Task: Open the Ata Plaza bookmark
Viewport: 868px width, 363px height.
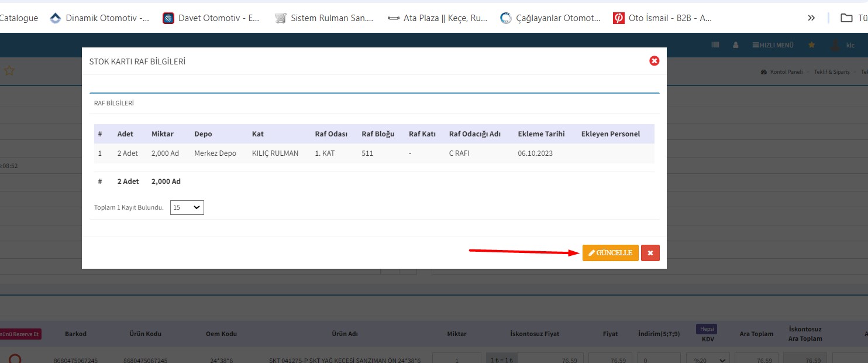Action: point(438,18)
